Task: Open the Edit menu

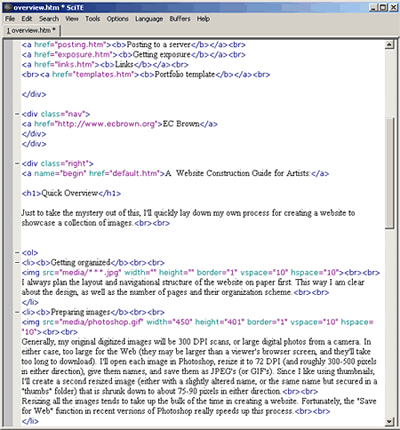Action: [x=27, y=19]
